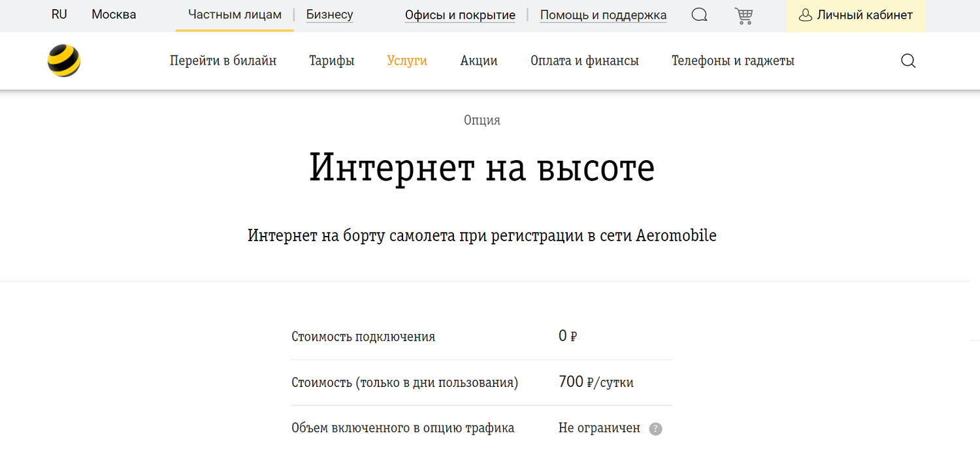Click question mark help icon near Не ограничен

pos(655,429)
